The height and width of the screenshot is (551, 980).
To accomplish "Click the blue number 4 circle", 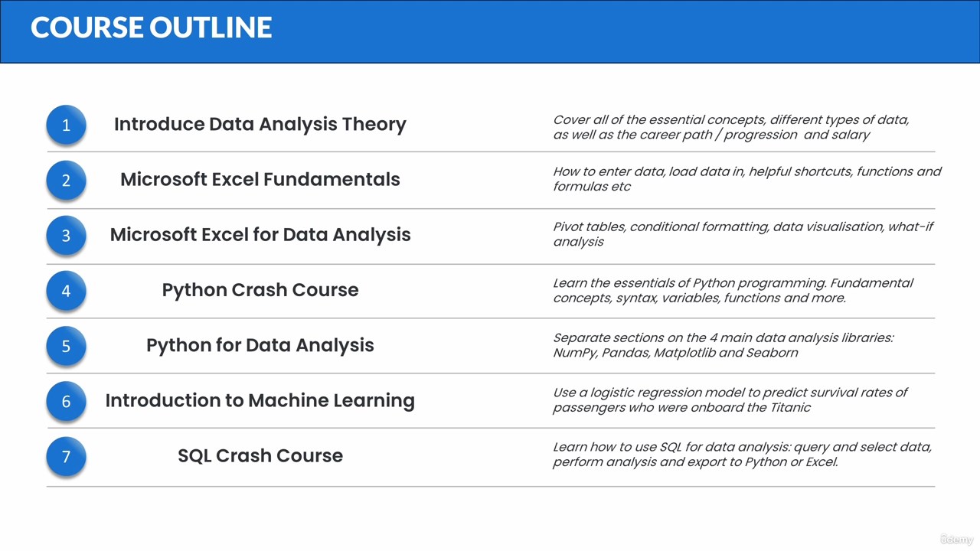I will point(66,291).
